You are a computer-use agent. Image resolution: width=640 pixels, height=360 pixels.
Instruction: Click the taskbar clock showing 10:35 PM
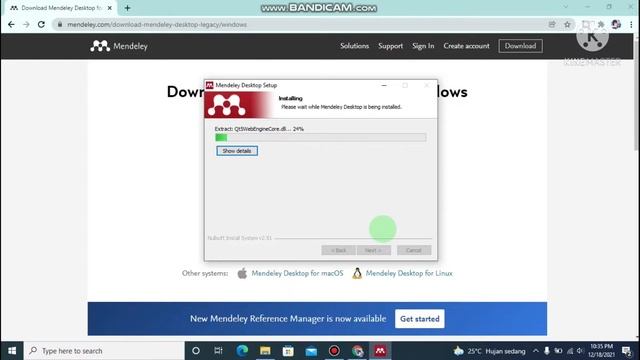point(601,351)
